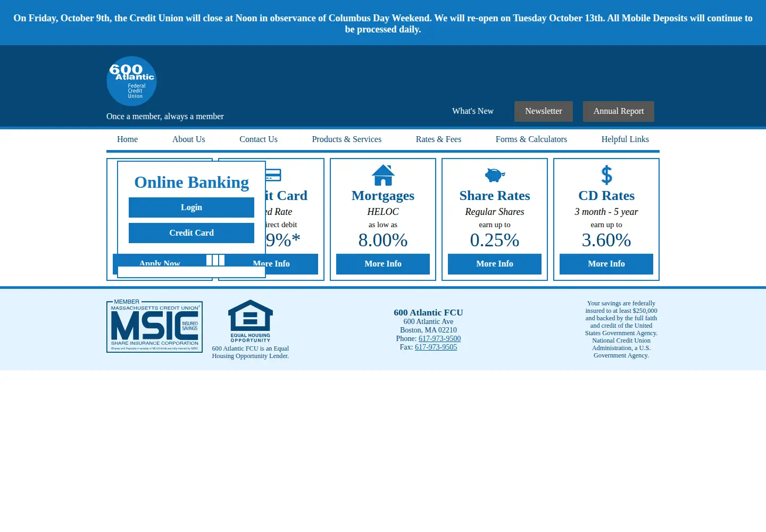
Task: Click the "Regular Shares" subtitle
Action: click(x=495, y=212)
